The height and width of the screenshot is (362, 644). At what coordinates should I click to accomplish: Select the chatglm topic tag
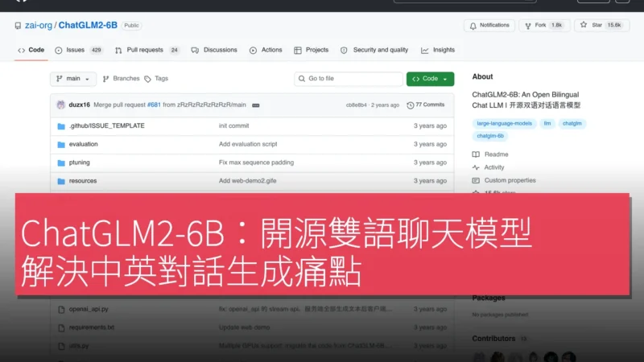pyautogui.click(x=572, y=124)
